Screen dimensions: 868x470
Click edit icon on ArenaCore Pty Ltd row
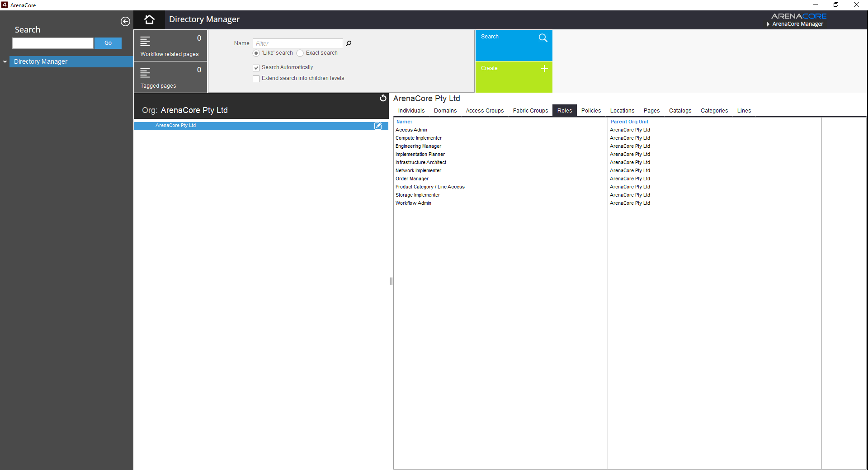(x=378, y=126)
